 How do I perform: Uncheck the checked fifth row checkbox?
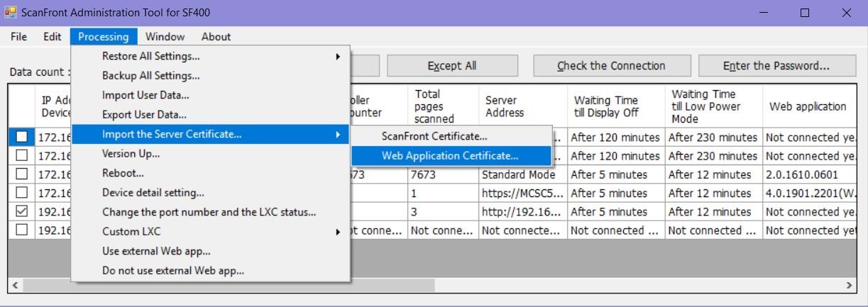click(x=22, y=211)
